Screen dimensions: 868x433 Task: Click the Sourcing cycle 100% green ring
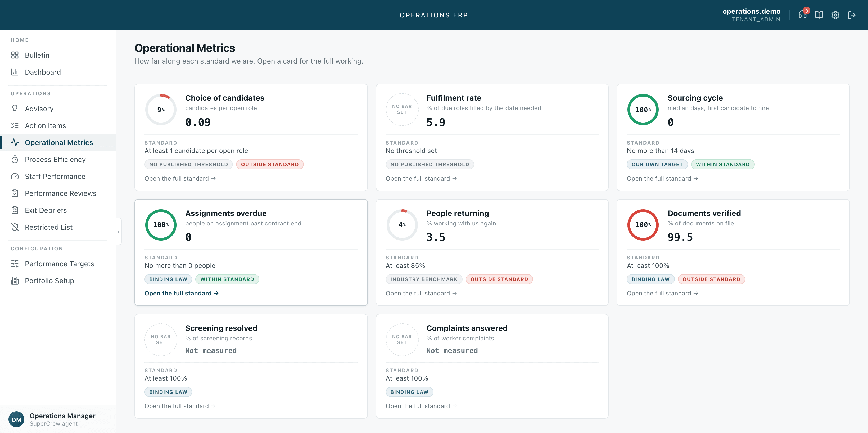tap(643, 110)
